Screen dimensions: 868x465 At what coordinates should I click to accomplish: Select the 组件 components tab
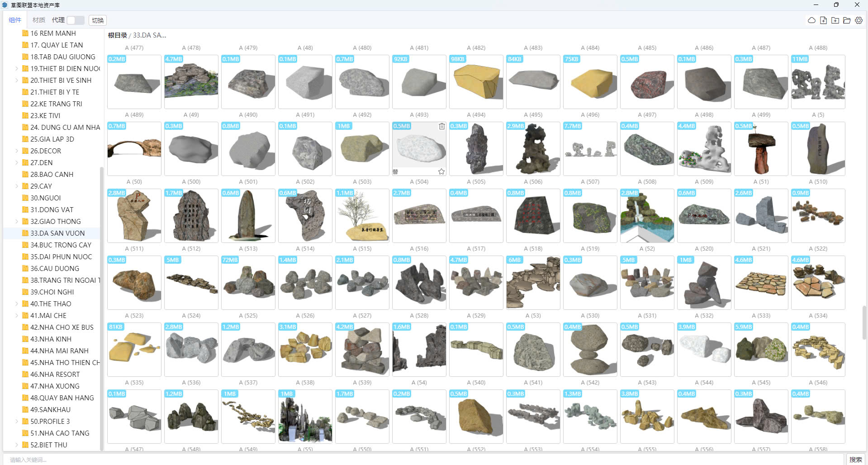(x=15, y=20)
